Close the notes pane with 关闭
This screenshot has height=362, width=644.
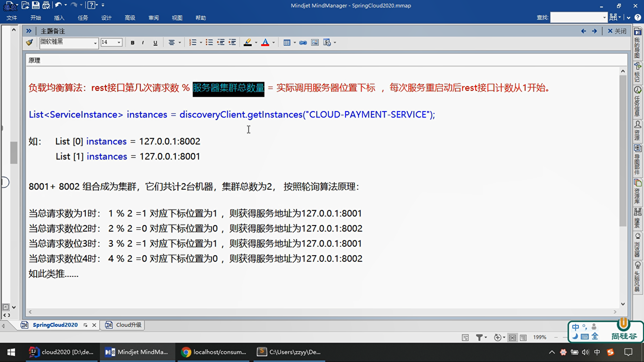pyautogui.click(x=617, y=31)
